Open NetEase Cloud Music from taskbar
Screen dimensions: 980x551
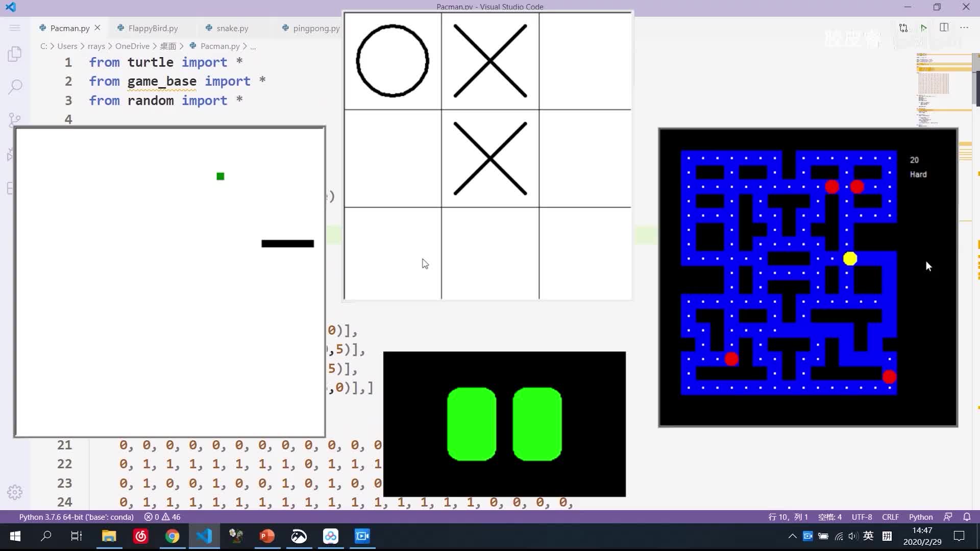pos(140,536)
